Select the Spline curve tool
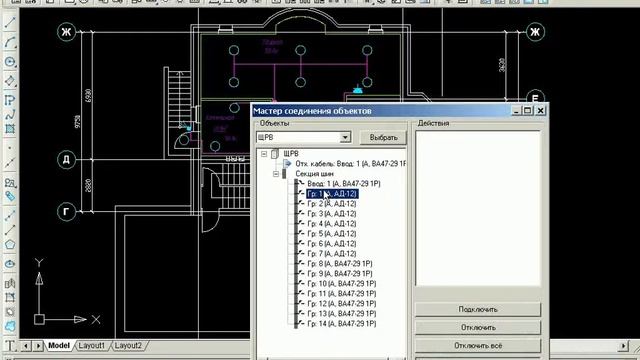 coord(10,115)
